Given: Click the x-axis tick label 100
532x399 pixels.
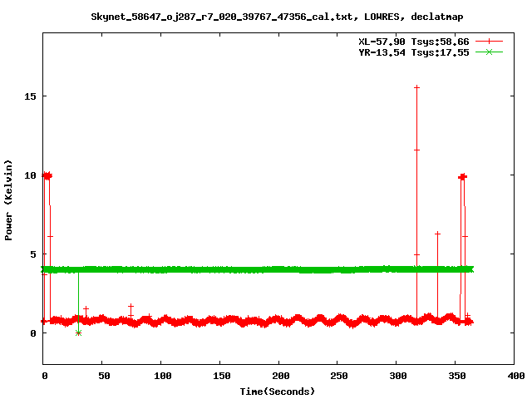Looking at the screenshot, I should pos(163,376).
